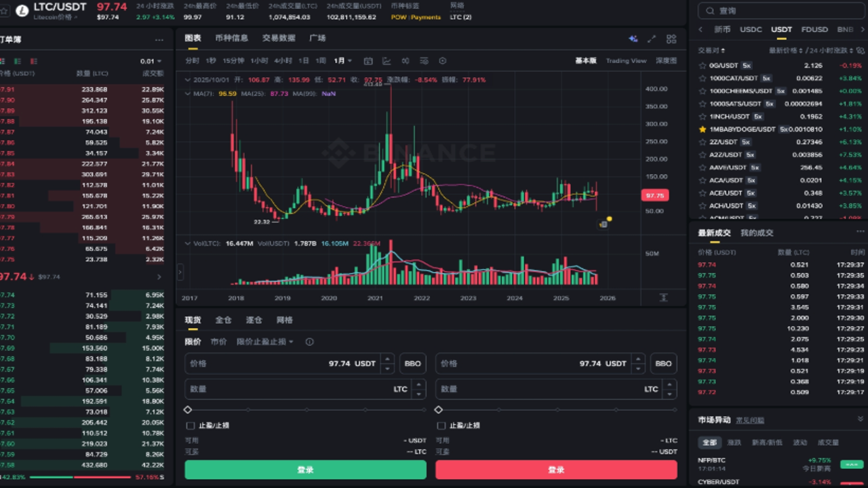Expand the chart to fullscreen
The width and height of the screenshot is (868, 488).
[652, 39]
